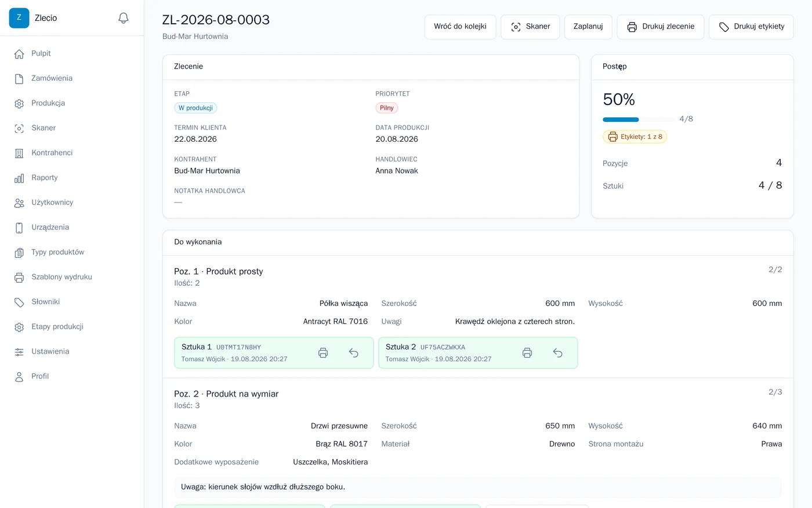Print label for Sztuka 2
This screenshot has width=812, height=508.
(527, 353)
